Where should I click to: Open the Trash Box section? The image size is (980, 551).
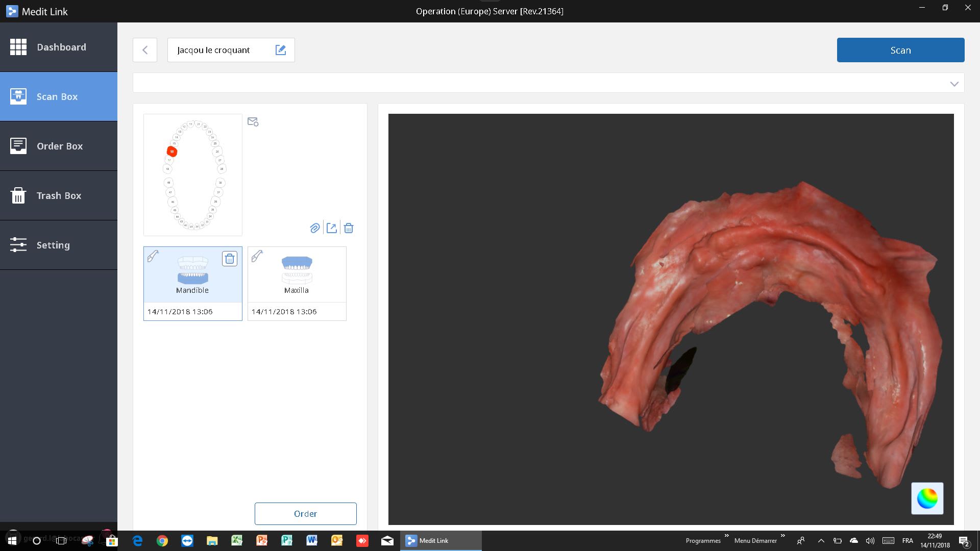59,195
